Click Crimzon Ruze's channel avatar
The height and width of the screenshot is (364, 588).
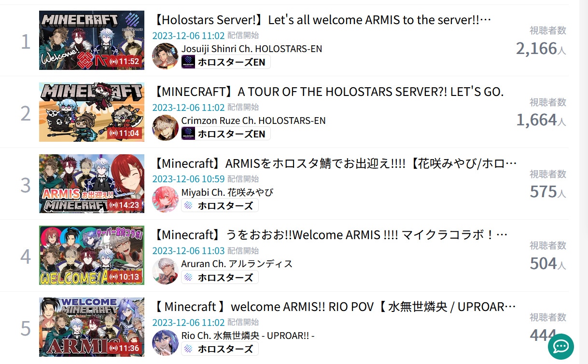point(165,128)
